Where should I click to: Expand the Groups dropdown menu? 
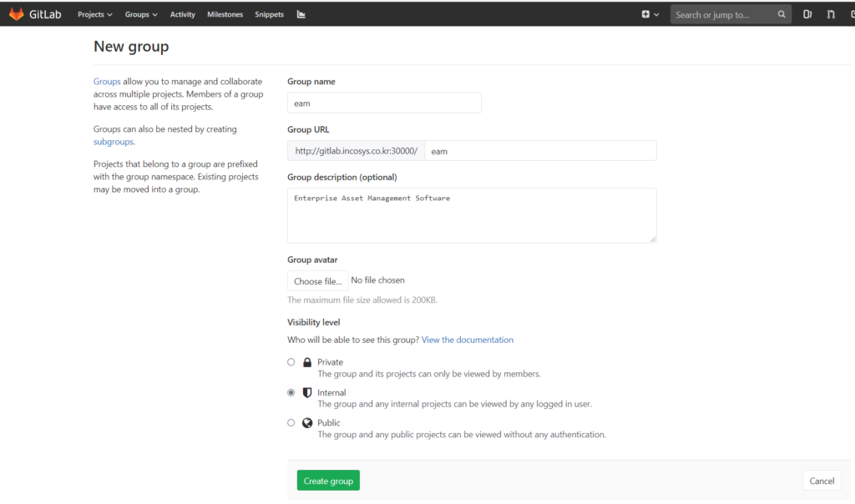click(141, 14)
